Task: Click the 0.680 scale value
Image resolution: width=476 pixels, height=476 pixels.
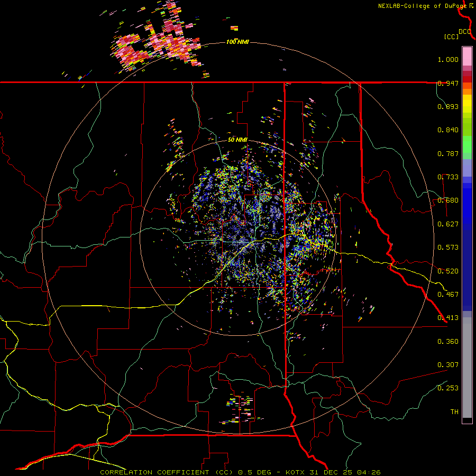Action: [448, 200]
